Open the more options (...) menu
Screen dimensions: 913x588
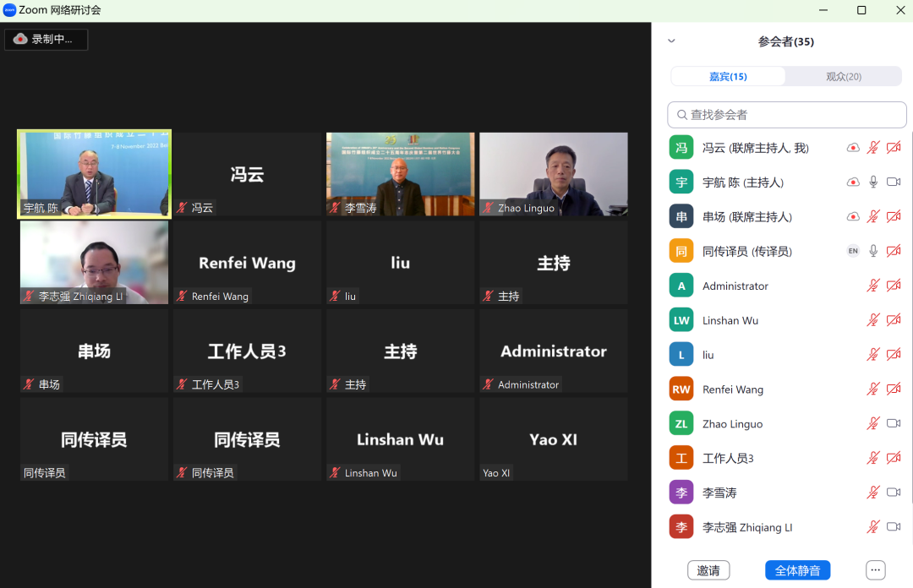875,569
